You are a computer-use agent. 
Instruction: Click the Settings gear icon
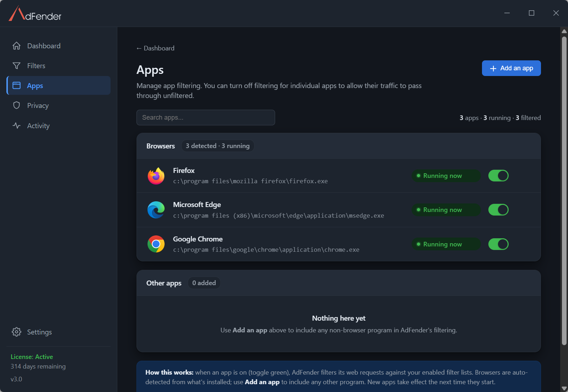click(16, 332)
